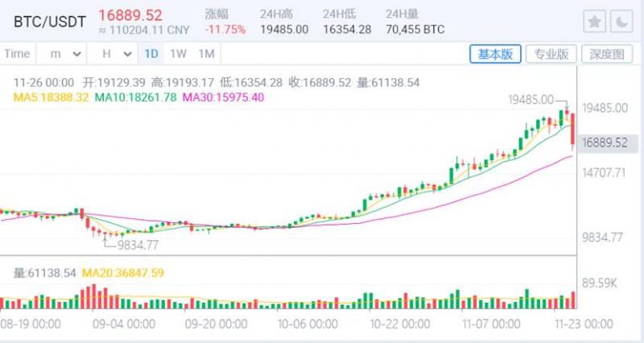Select the 1D timeframe
644x343 pixels.
151,54
